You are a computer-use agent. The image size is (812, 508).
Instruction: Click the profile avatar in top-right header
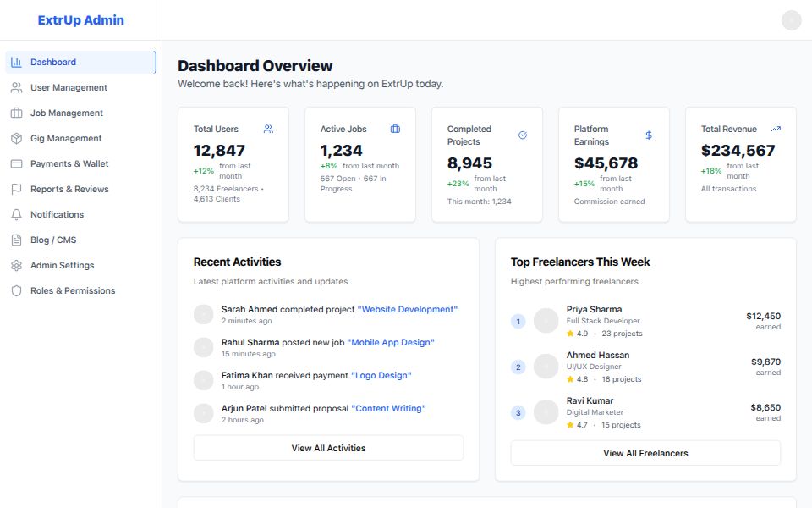point(792,20)
